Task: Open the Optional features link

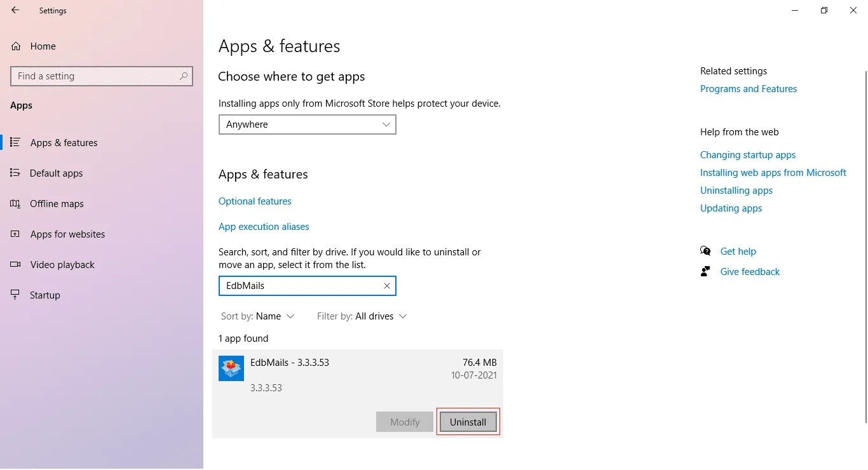Action: click(x=255, y=201)
